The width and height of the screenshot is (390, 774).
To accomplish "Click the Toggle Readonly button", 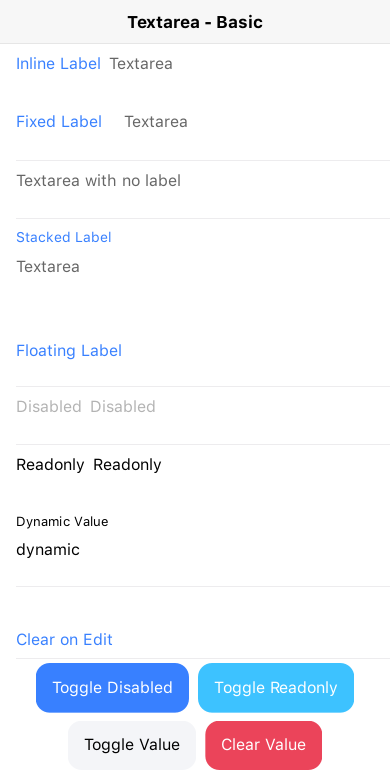I will 276,687.
